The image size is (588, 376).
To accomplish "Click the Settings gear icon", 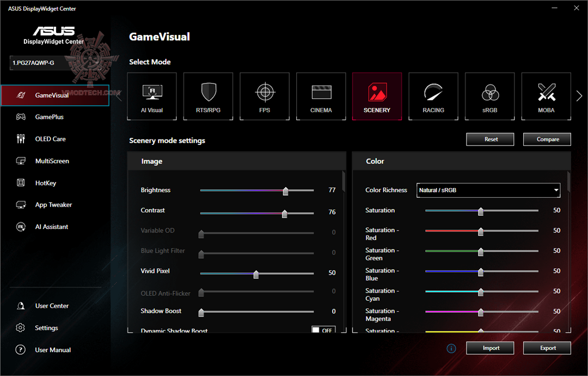I will 21,328.
